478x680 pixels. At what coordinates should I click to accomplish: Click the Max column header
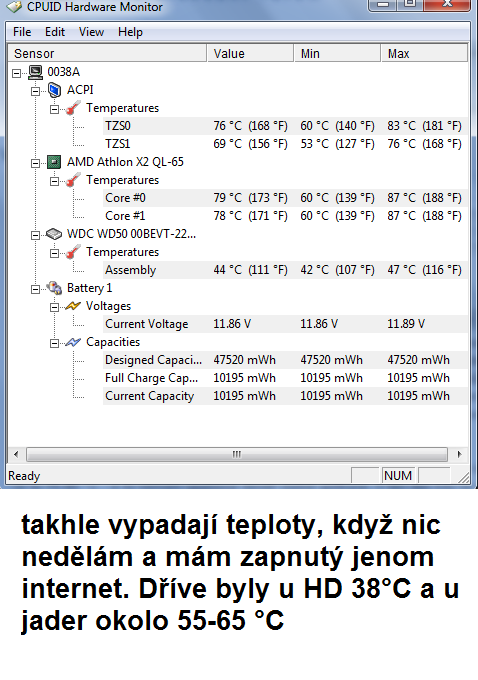click(425, 53)
